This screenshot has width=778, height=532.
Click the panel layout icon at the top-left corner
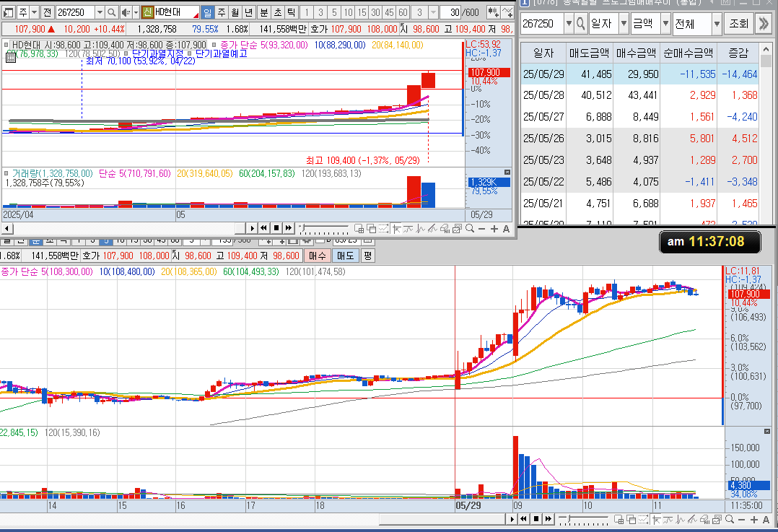point(9,12)
